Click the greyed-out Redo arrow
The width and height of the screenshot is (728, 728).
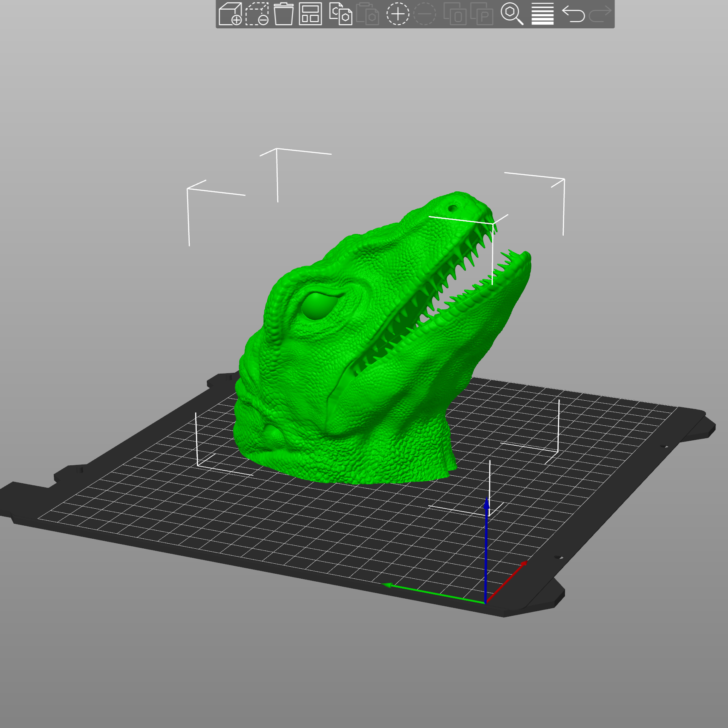tap(600, 14)
